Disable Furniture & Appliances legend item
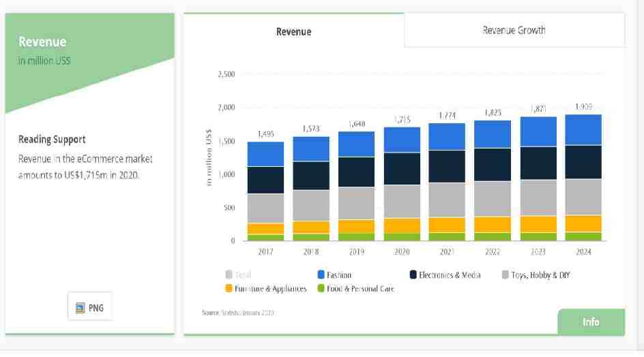Screen dimensions: 644x357 [266, 288]
